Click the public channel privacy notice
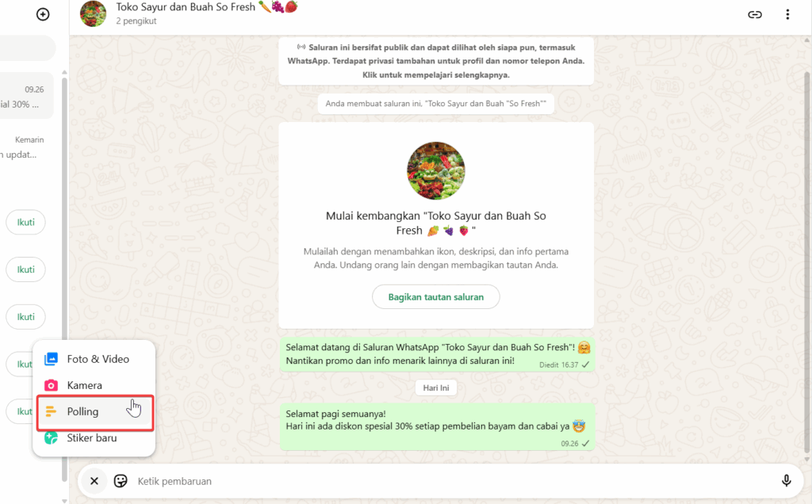The image size is (812, 504). [436, 61]
